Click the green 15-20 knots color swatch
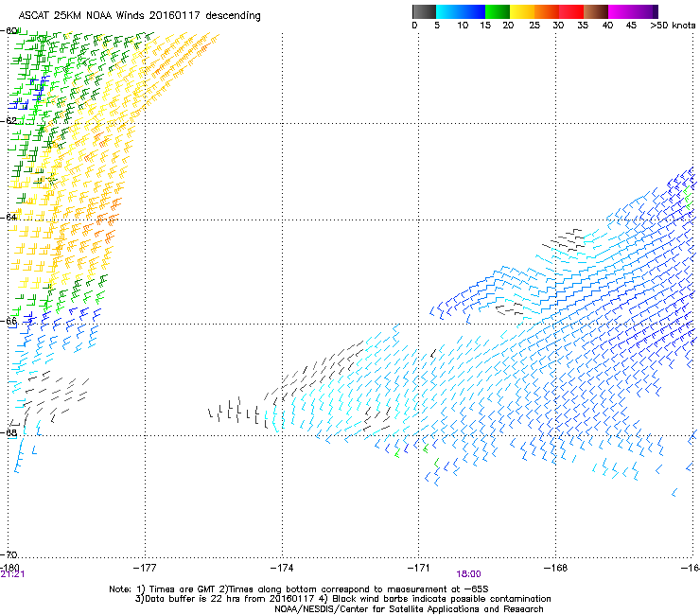 (x=498, y=11)
